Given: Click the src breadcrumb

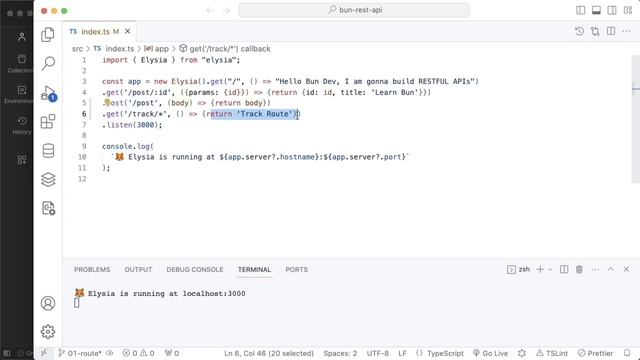Looking at the screenshot, I should [77, 49].
